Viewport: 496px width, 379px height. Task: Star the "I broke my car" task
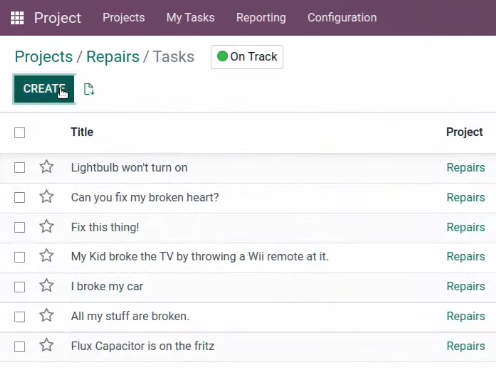click(47, 286)
